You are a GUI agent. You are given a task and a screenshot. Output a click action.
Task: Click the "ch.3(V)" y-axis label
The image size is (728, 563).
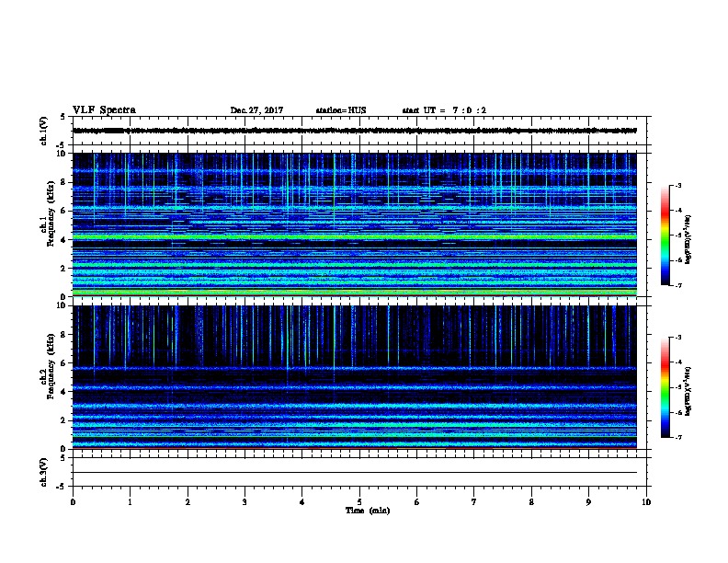(x=43, y=472)
